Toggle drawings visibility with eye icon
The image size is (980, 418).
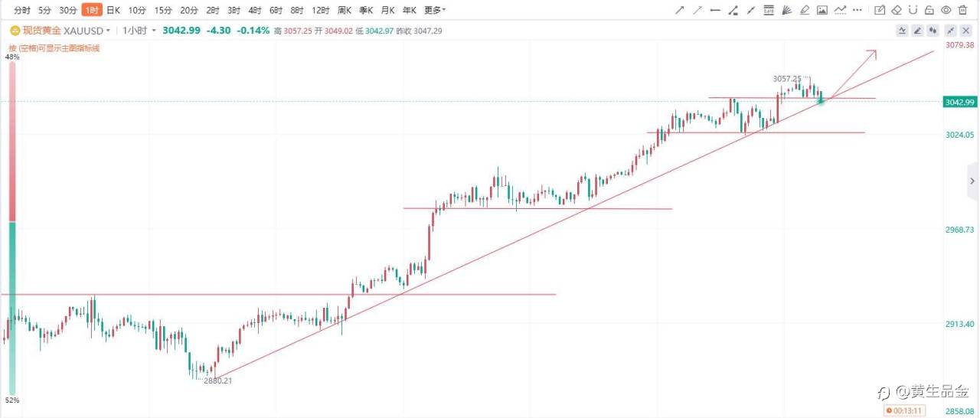point(946,10)
